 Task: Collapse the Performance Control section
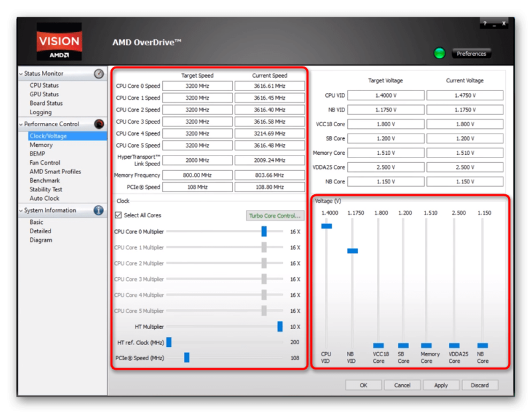pyautogui.click(x=21, y=124)
